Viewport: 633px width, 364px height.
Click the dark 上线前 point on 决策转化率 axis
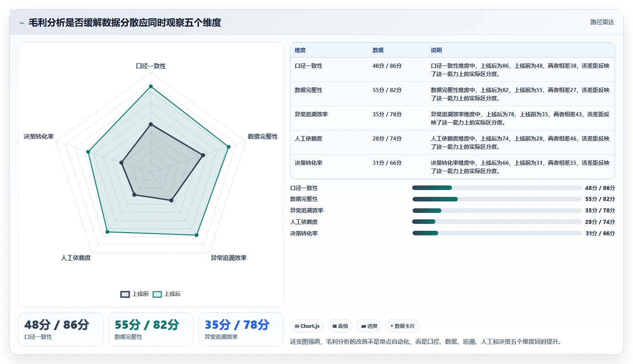click(121, 162)
